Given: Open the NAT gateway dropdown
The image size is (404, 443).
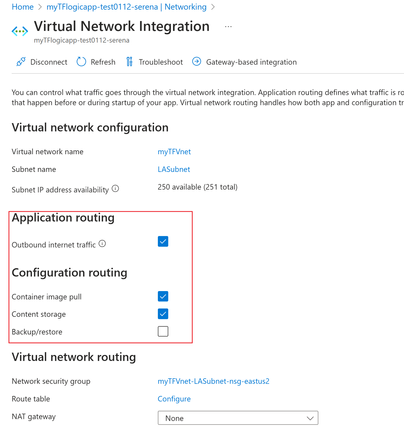Looking at the screenshot, I should click(x=238, y=418).
